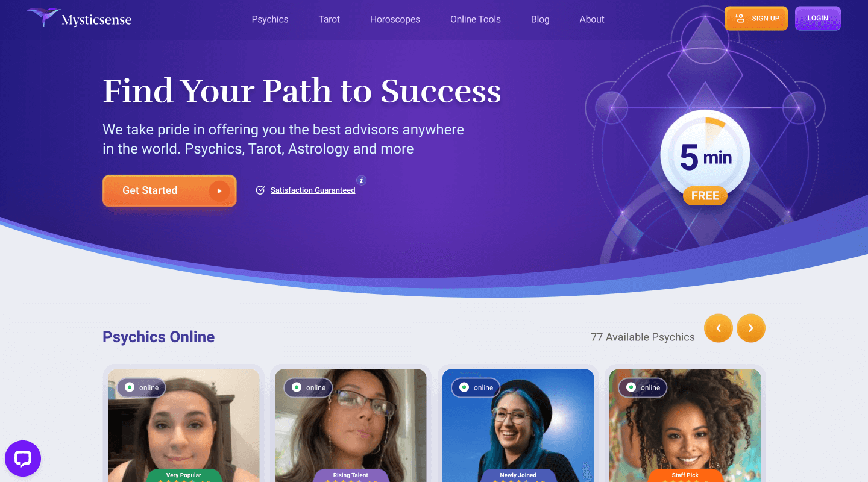Click the info icon near Satisfaction Guaranteed
This screenshot has width=868, height=482.
tap(361, 180)
